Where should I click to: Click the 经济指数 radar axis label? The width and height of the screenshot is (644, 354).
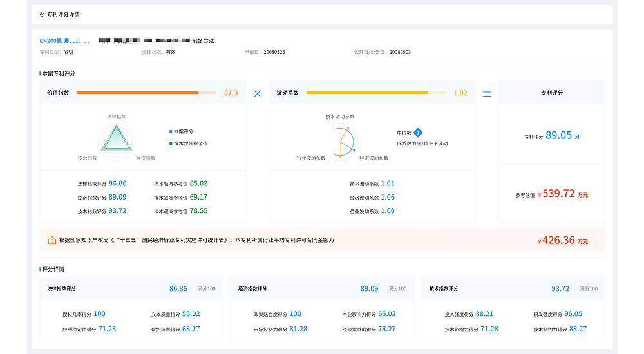click(x=146, y=158)
